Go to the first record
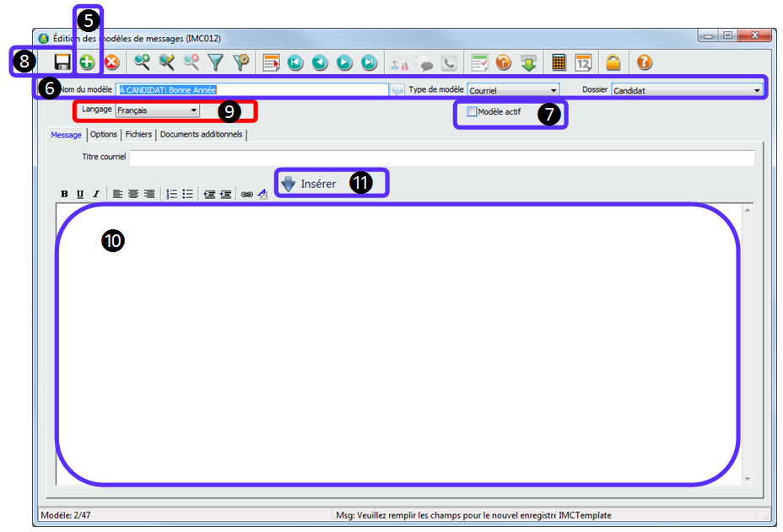783x532 pixels. [x=295, y=62]
